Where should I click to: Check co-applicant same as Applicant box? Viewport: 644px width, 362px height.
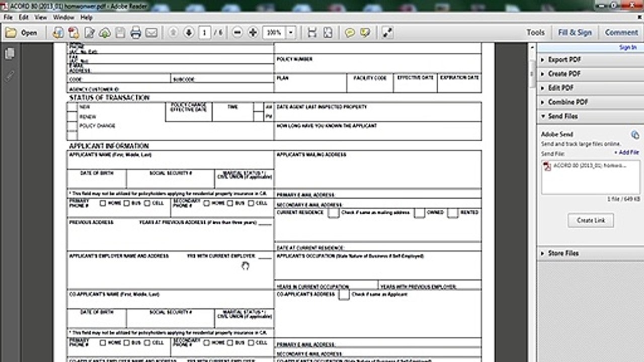point(344,295)
